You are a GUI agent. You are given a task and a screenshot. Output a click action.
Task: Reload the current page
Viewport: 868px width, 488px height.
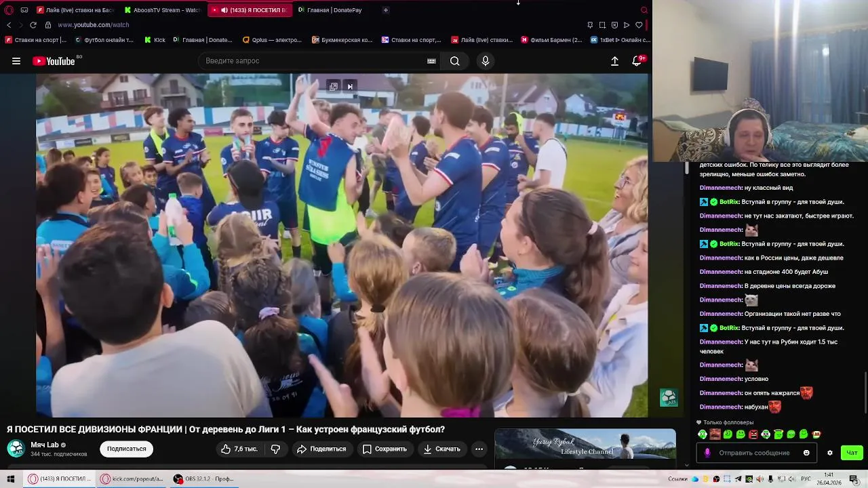[x=33, y=25]
